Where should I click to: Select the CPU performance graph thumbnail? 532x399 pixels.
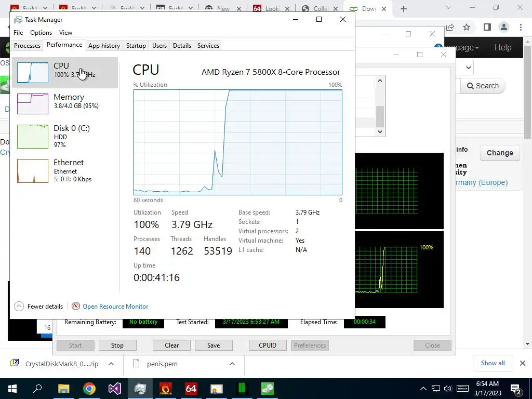pyautogui.click(x=33, y=72)
